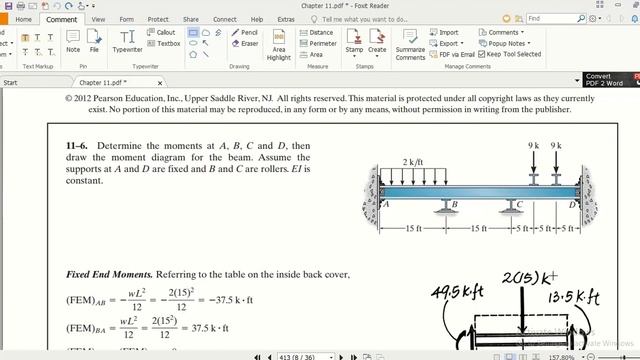Click the Print icon in quick access toolbar
Viewport: 640px width, 360px height.
[20, 6]
